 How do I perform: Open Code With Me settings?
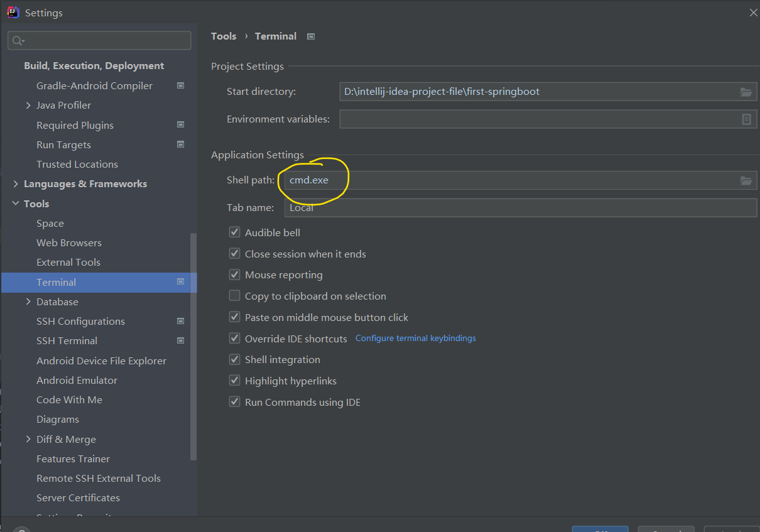(69, 399)
